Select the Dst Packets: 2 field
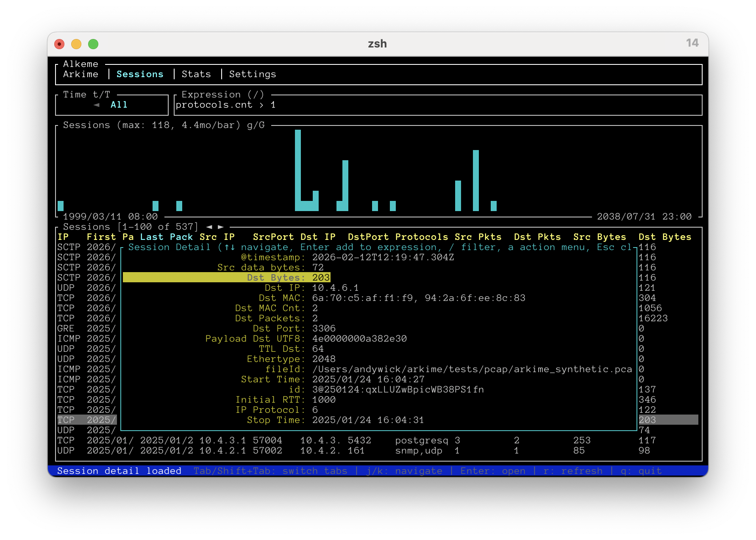The height and width of the screenshot is (540, 756). click(x=276, y=318)
